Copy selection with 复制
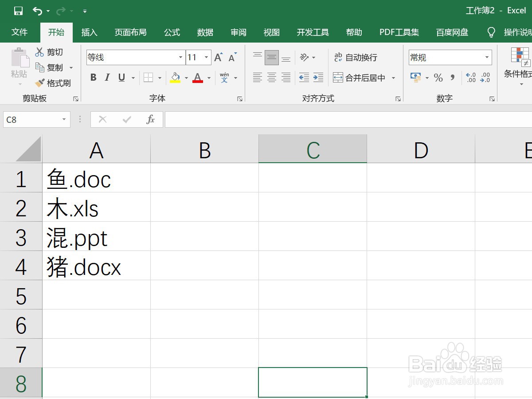Image resolution: width=532 pixels, height=399 pixels. [x=50, y=68]
